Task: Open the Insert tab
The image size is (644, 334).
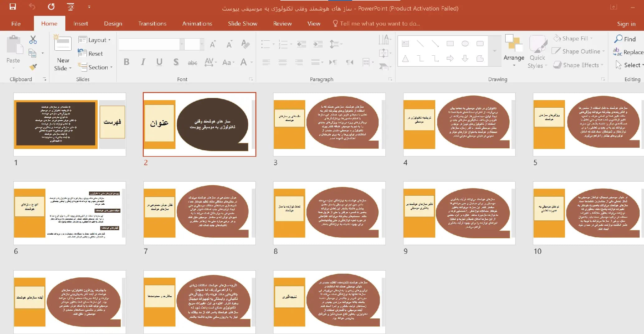Action: click(x=81, y=24)
